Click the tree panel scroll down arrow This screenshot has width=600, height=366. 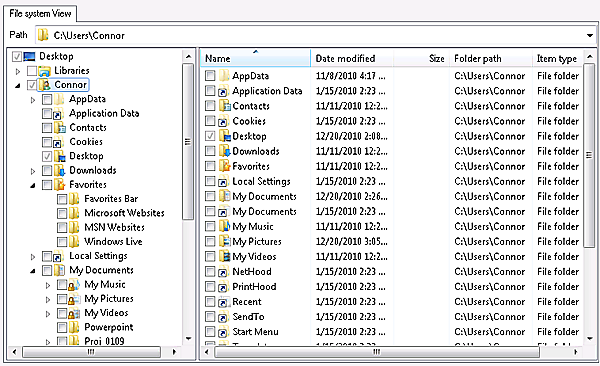click(x=188, y=338)
